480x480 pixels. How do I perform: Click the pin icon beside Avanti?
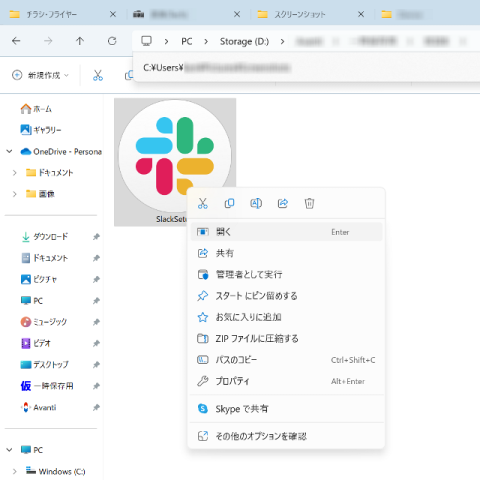tap(96, 407)
